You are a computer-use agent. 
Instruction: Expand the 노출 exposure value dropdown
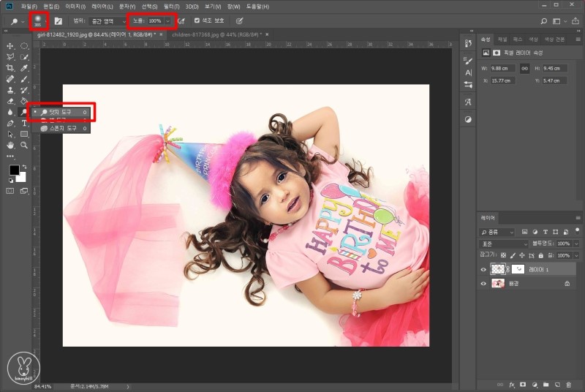pos(169,21)
